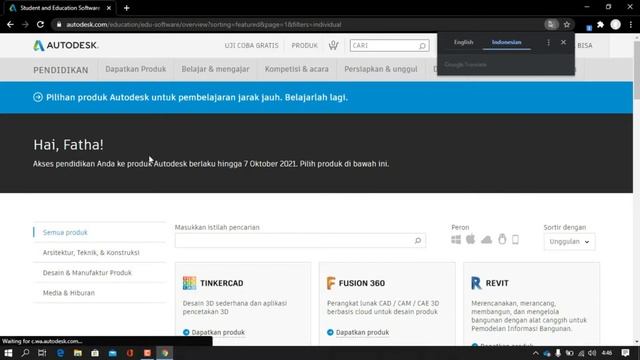Open Chrome's three-dot menu

pos(631,24)
